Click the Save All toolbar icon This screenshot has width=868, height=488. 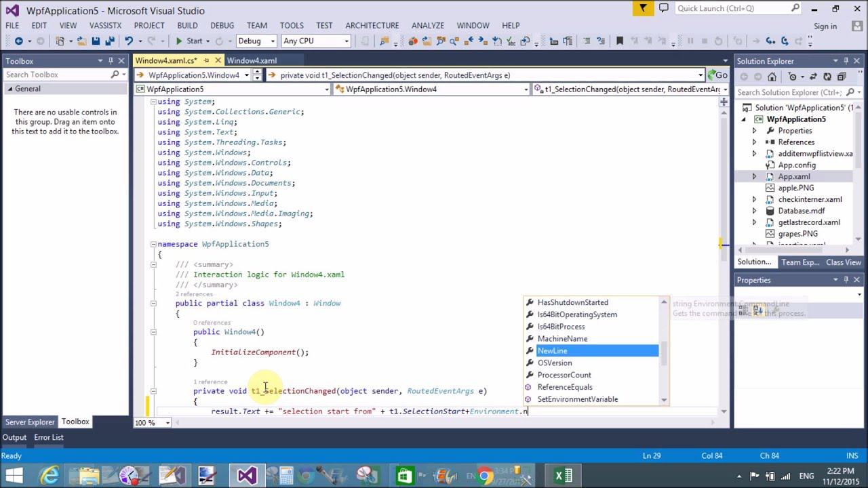pos(110,41)
